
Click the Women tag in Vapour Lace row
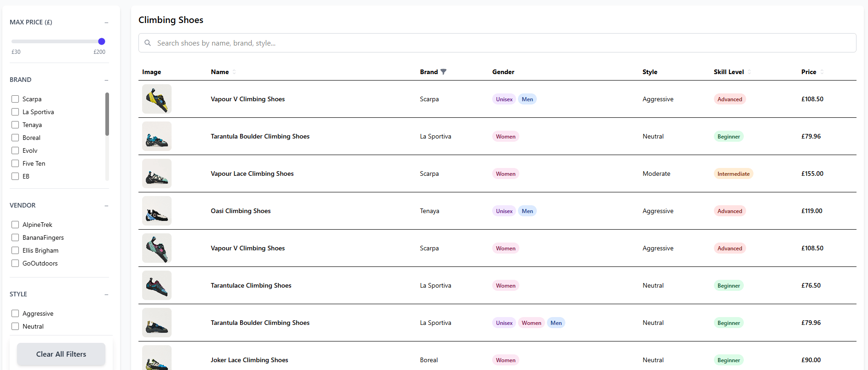click(506, 173)
